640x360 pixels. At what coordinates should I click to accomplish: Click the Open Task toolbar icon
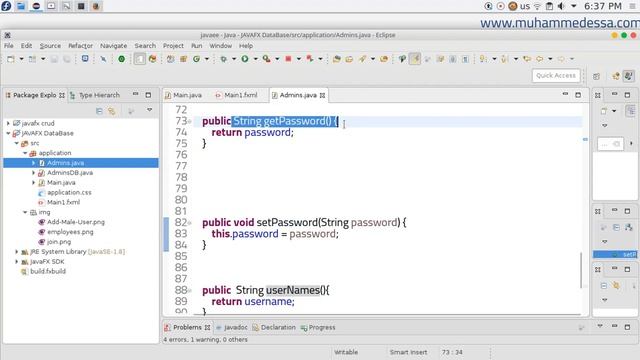[x=349, y=59]
